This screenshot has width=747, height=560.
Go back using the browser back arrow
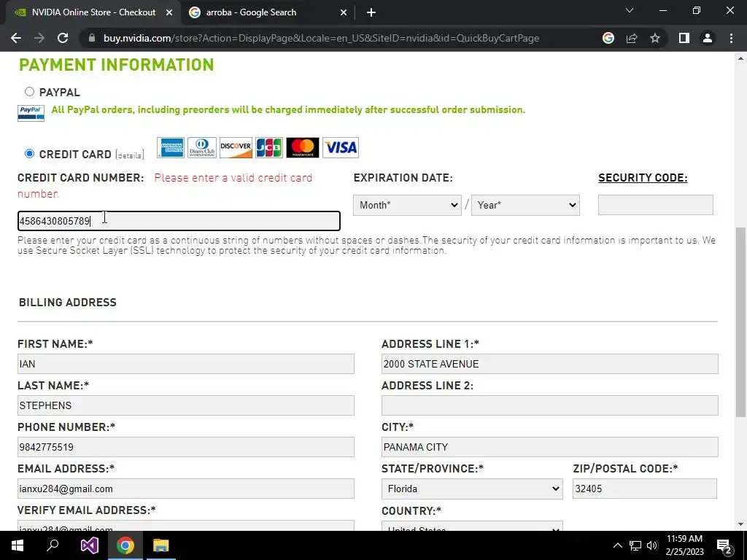16,38
